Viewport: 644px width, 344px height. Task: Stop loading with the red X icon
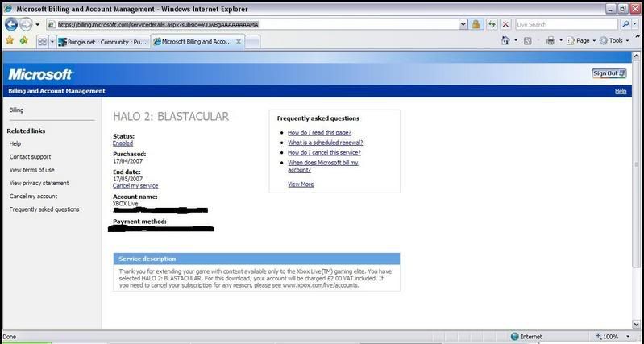click(x=505, y=25)
